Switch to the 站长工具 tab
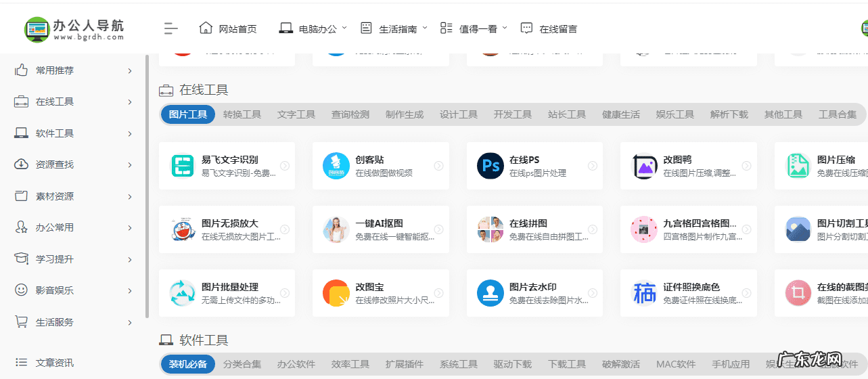Viewport: 868px width, 379px height. click(x=567, y=114)
